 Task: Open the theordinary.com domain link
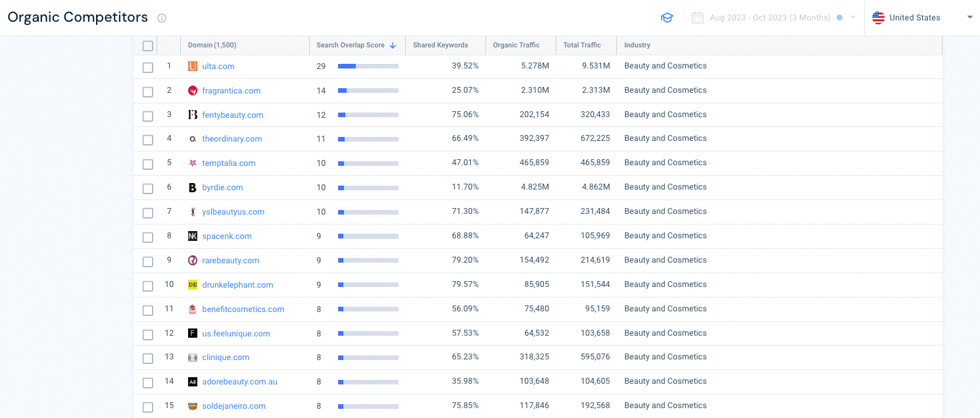coord(232,139)
